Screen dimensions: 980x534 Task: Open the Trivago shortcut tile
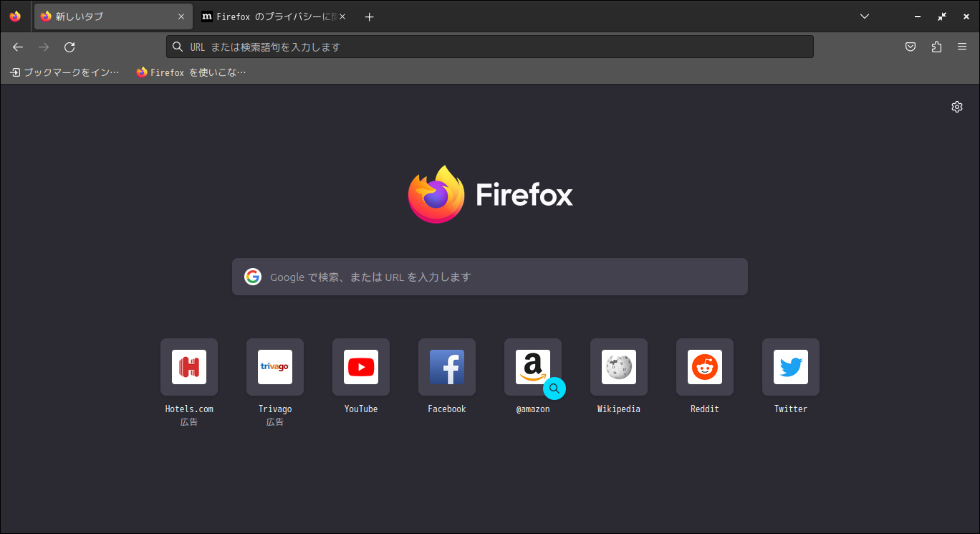pos(275,367)
